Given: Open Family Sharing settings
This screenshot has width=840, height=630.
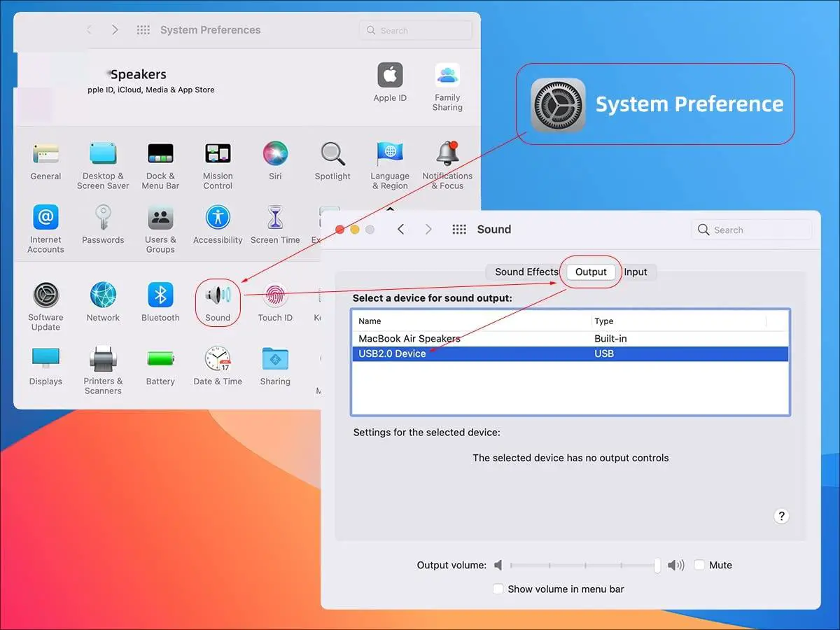Looking at the screenshot, I should pos(447,76).
